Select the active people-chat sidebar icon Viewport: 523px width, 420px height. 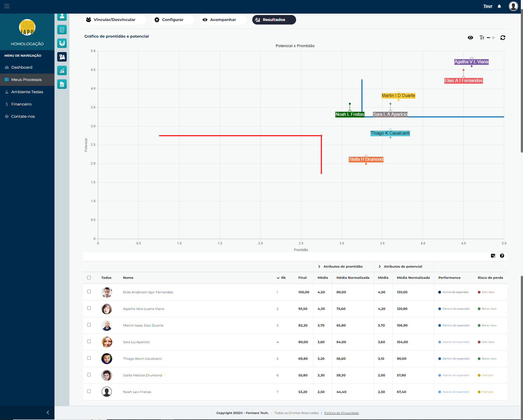[62, 57]
